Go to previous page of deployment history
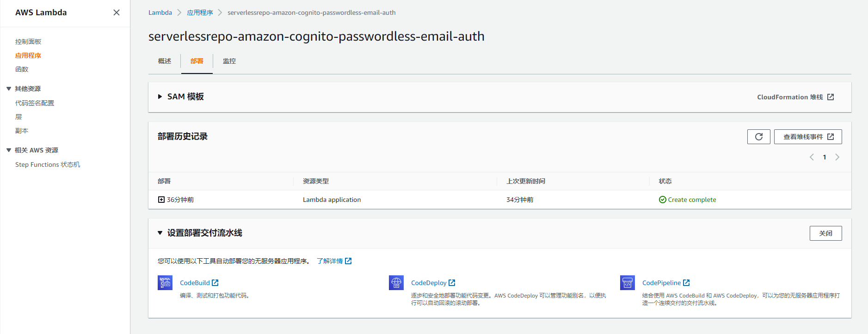The height and width of the screenshot is (334, 868). coord(812,157)
